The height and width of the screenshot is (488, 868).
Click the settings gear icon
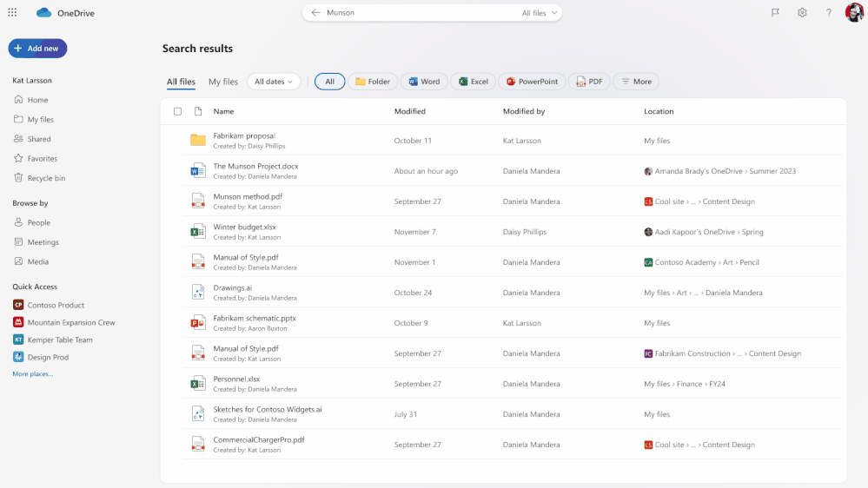pyautogui.click(x=802, y=13)
